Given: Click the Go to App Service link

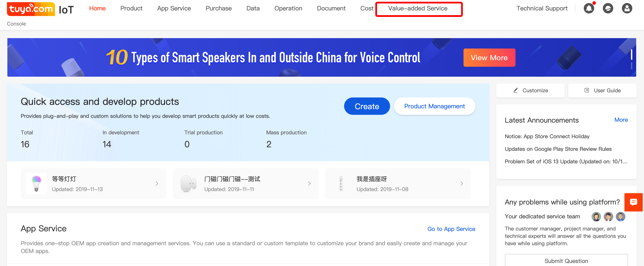Looking at the screenshot, I should (451, 229).
